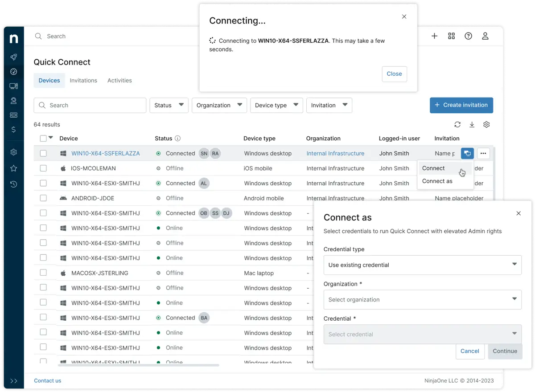
Task: Open table settings gear above the Invitation column
Action: (486, 125)
